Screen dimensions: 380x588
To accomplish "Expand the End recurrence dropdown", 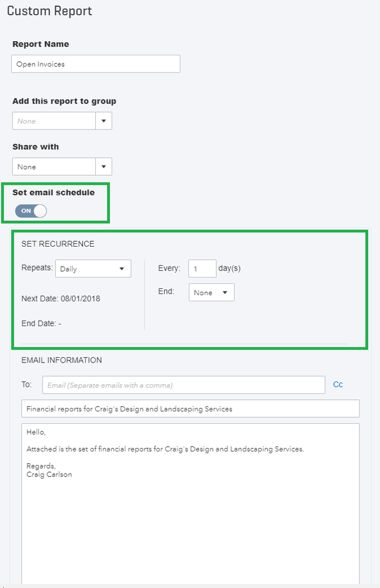I will (212, 293).
